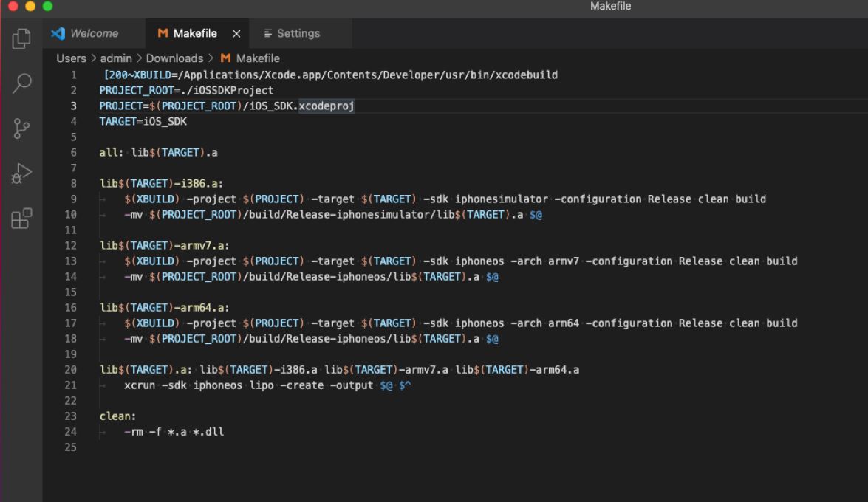This screenshot has width=868, height=502.
Task: Click the lib$(TARGET)-arm64.a: target line
Action: click(165, 307)
